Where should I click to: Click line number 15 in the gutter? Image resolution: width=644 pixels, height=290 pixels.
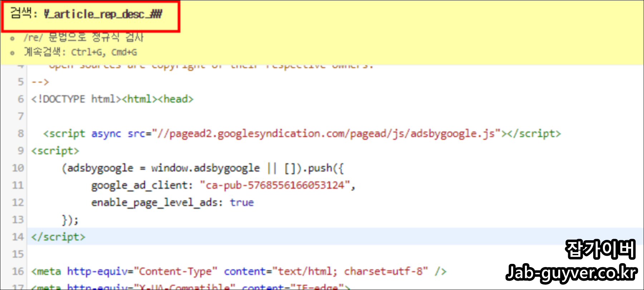(x=18, y=254)
